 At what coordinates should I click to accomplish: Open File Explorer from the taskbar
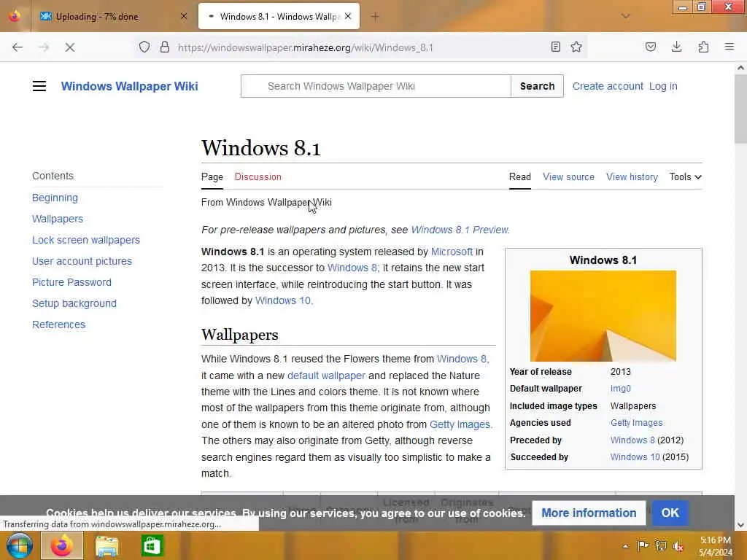point(107,545)
